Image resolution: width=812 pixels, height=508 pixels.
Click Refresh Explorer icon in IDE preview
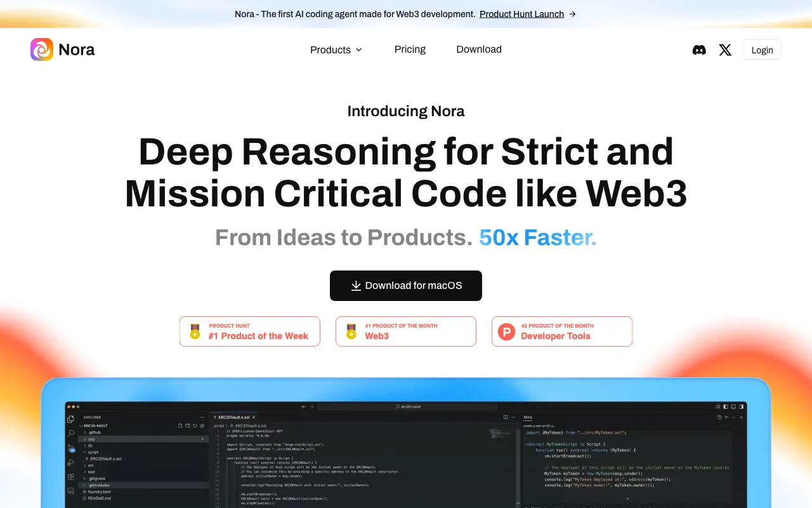(195, 425)
